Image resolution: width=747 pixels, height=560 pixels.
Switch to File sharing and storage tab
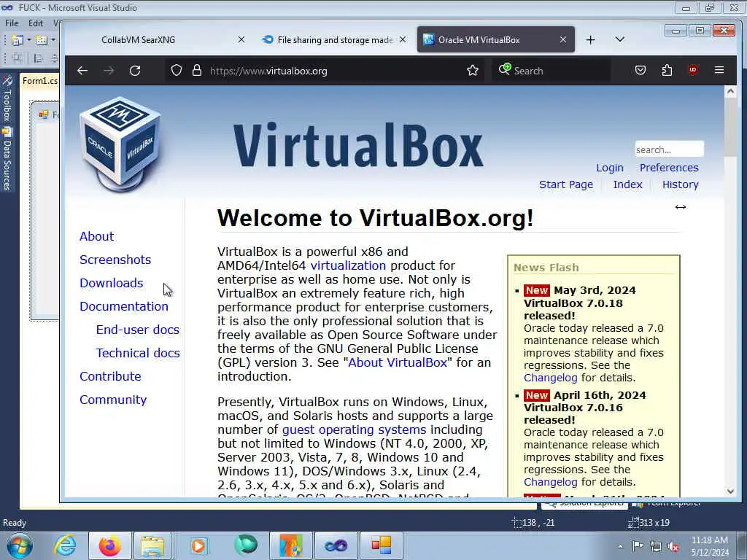[333, 39]
